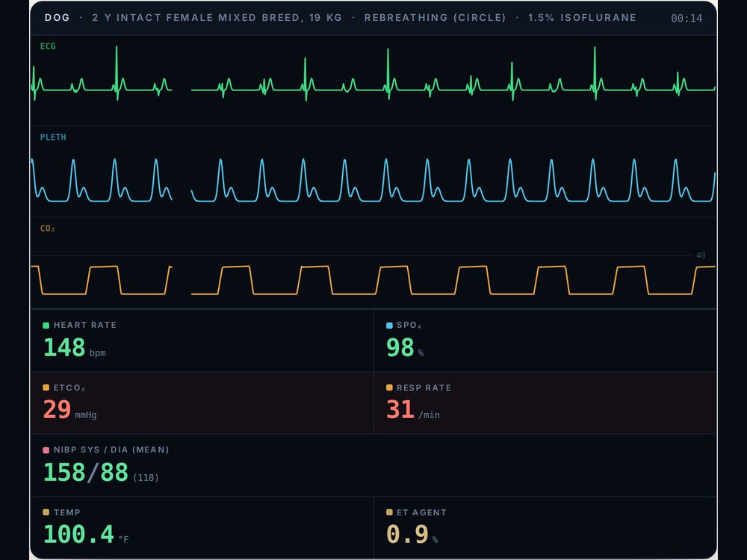Select the EtCO2 value 29
The image size is (747, 560).
[58, 409]
